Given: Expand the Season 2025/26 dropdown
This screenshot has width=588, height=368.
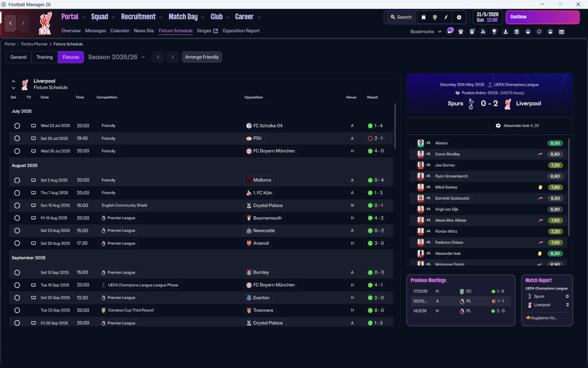Looking at the screenshot, I should (x=117, y=57).
